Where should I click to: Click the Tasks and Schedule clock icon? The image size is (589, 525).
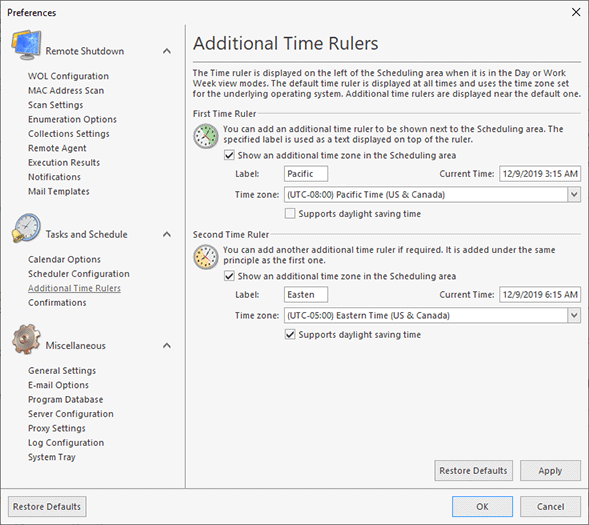coord(26,228)
